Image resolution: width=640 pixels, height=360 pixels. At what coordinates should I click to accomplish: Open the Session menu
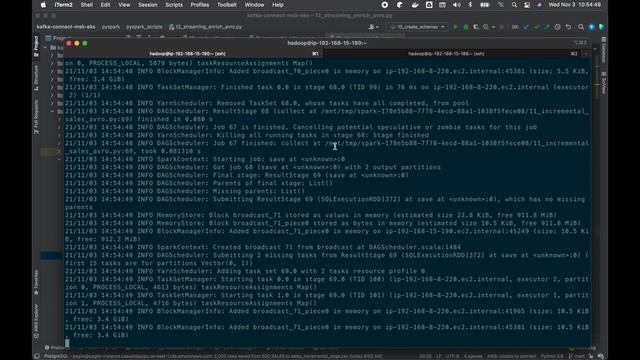point(147,5)
